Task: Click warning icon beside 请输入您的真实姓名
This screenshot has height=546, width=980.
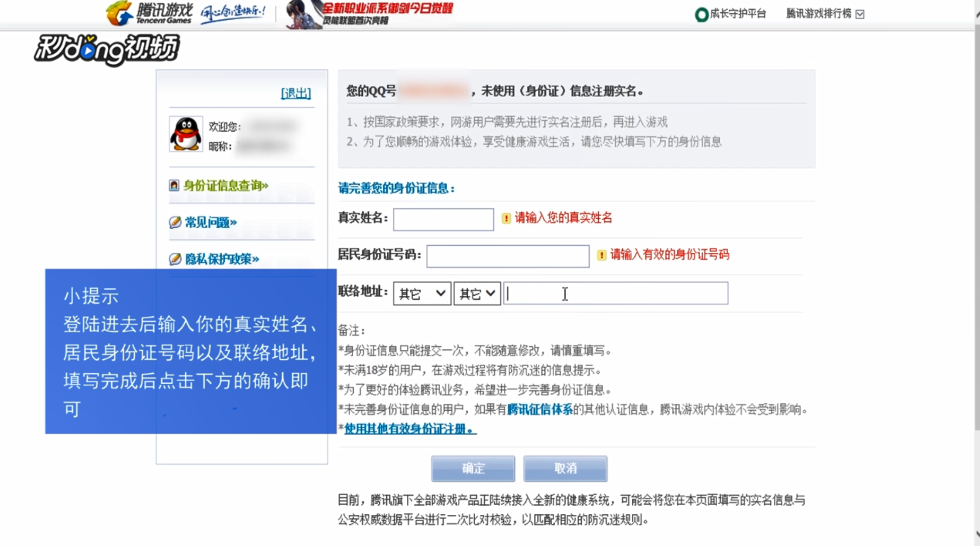Action: (x=506, y=218)
